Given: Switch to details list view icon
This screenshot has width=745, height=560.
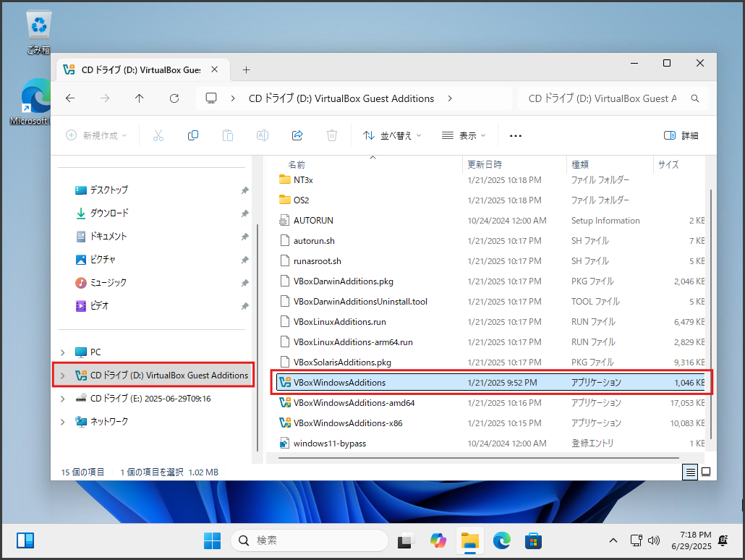Looking at the screenshot, I should click(690, 472).
